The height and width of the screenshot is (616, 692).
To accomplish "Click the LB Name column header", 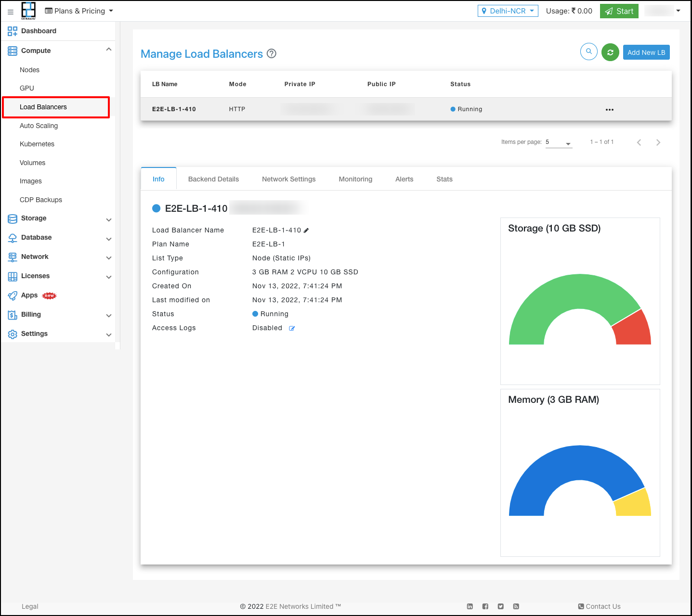I will tap(165, 84).
